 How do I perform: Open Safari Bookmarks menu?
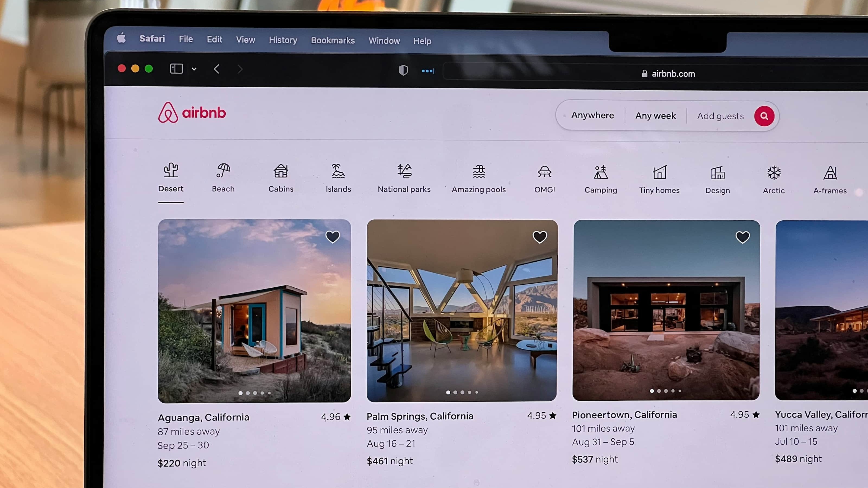click(x=333, y=40)
